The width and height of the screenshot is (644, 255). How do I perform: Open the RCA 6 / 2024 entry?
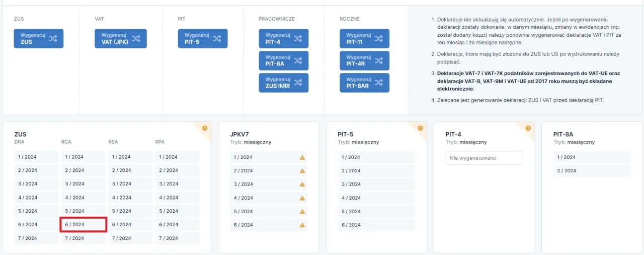(83, 225)
